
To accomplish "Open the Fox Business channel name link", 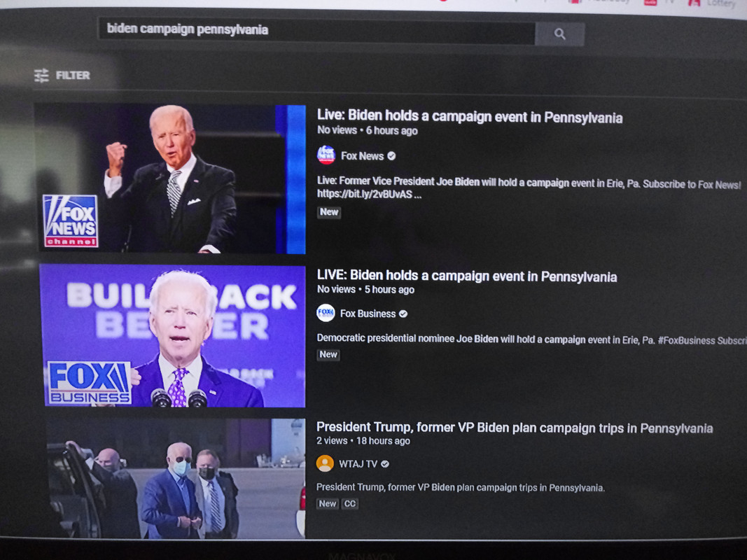I will coord(368,314).
